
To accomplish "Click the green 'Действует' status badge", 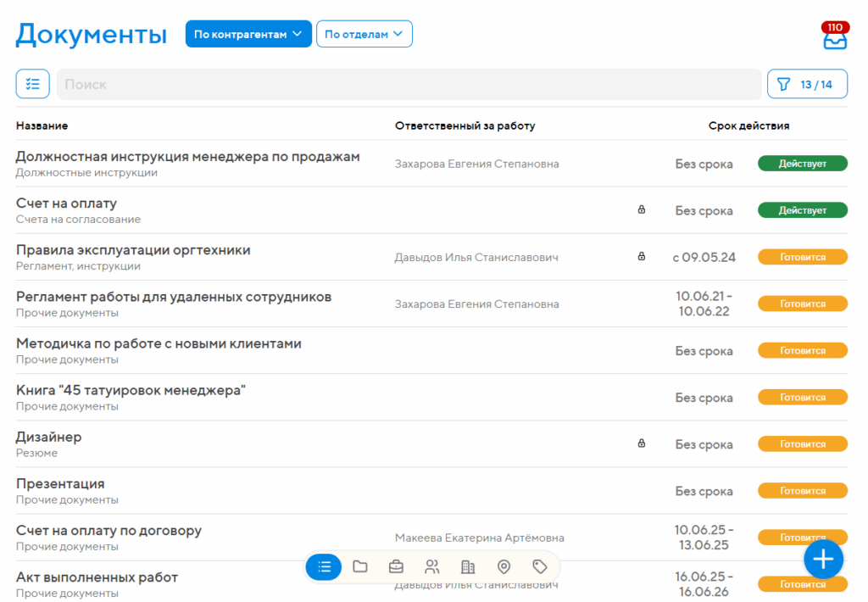I will point(802,163).
